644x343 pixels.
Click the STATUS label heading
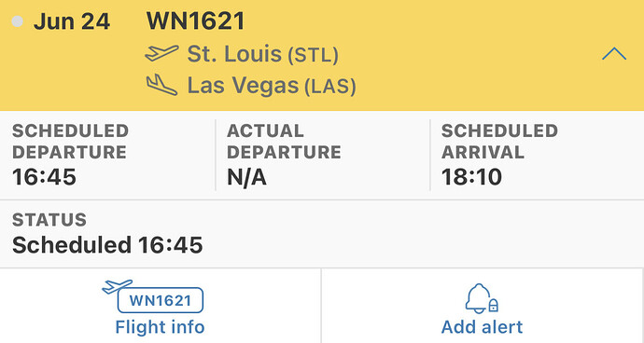(x=49, y=220)
